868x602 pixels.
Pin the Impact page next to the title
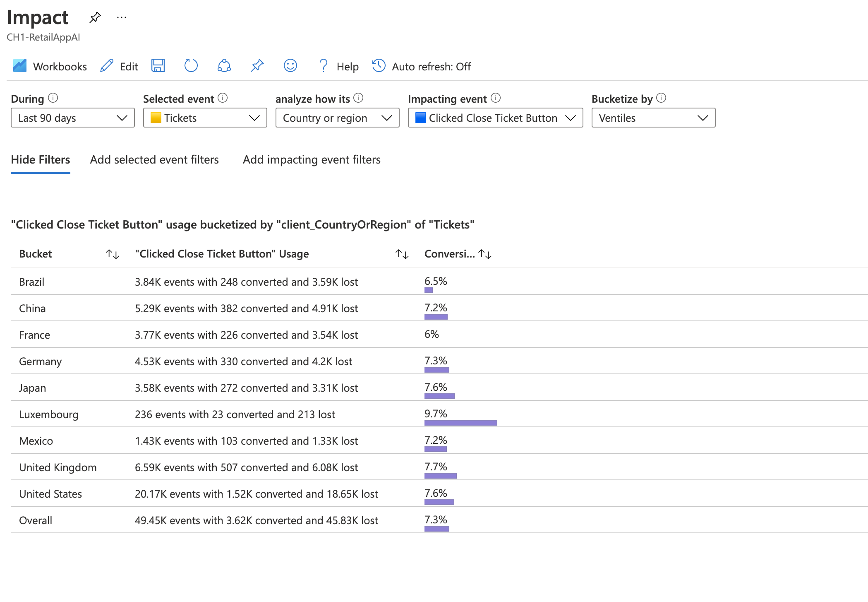95,17
